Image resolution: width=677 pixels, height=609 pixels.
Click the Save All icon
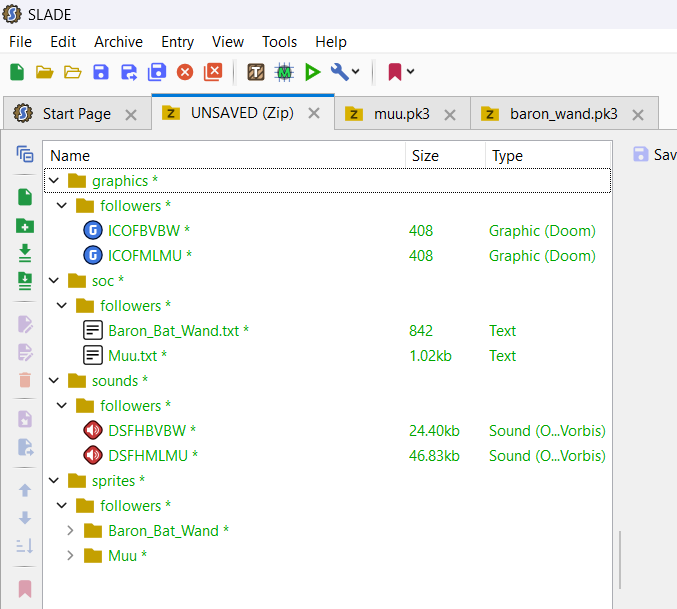pyautogui.click(x=157, y=72)
